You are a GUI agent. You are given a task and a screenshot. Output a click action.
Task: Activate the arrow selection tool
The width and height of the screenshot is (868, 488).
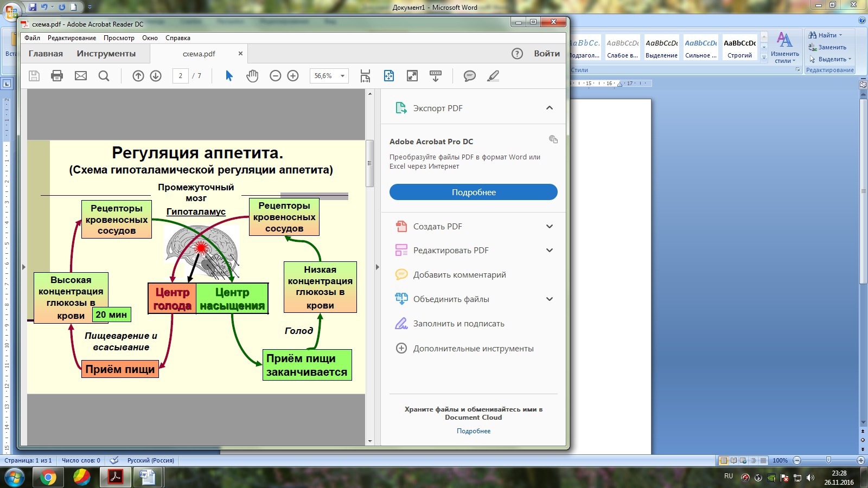click(x=229, y=76)
